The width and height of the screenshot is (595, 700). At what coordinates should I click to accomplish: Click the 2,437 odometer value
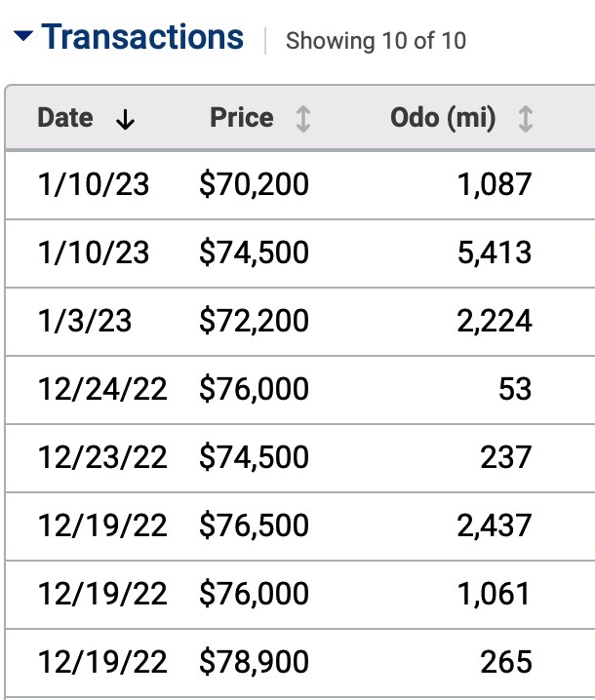[495, 525]
